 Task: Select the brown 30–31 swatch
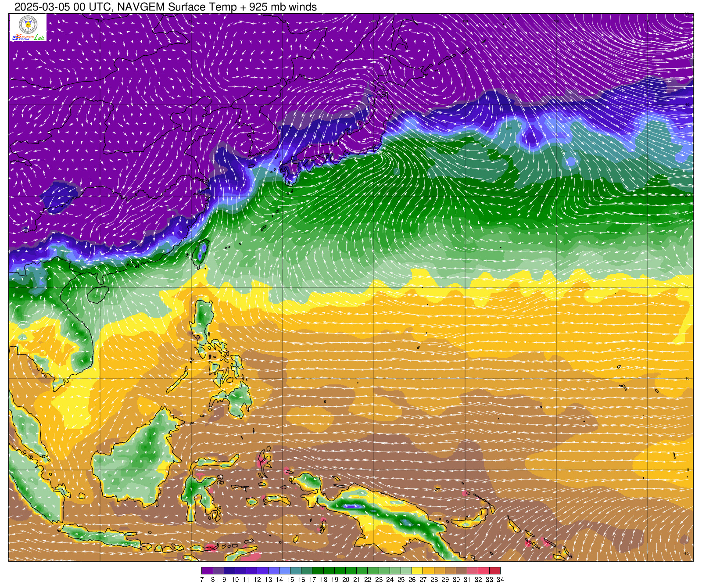coord(462,571)
